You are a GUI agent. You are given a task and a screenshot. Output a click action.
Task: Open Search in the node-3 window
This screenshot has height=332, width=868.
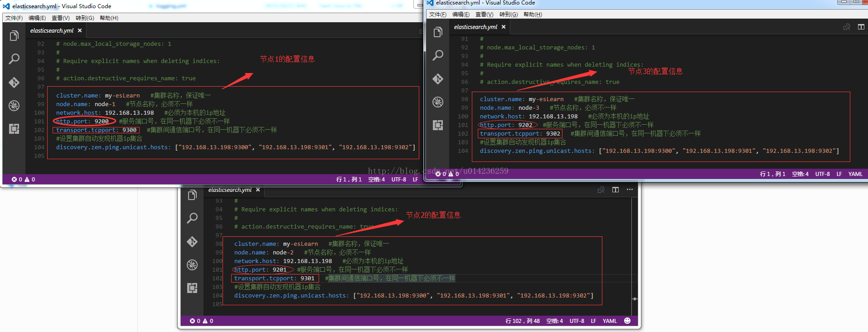(438, 55)
